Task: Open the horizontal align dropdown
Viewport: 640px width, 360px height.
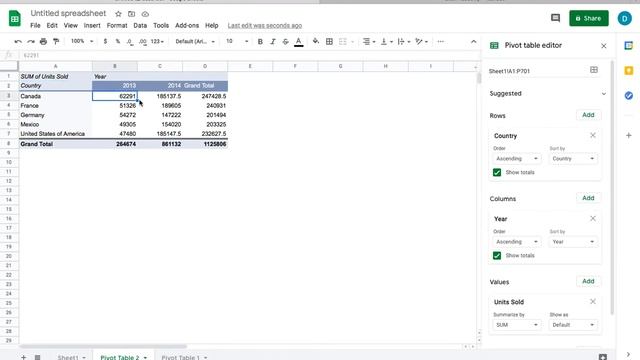Action: point(369,42)
